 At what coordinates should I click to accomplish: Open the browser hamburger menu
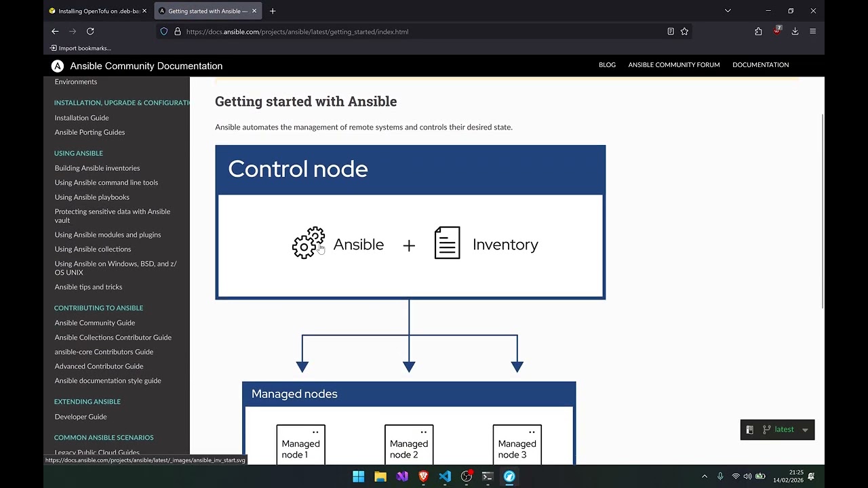point(812,31)
